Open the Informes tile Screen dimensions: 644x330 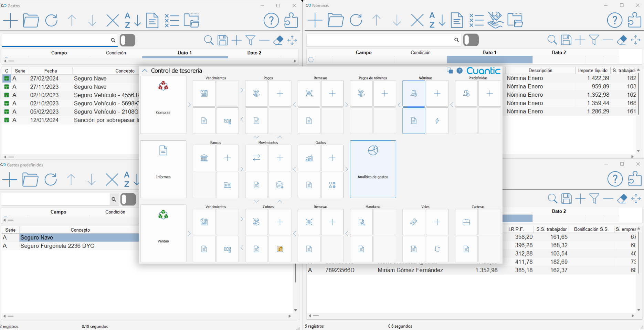coord(163,169)
